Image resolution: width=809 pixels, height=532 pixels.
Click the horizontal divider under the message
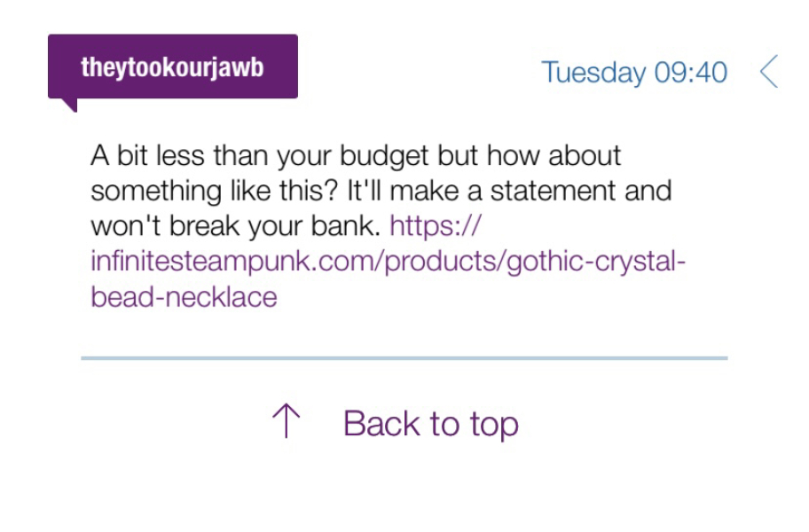(404, 358)
